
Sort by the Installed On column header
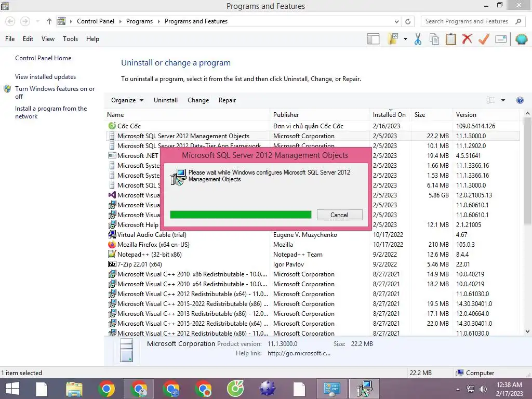[x=390, y=115]
